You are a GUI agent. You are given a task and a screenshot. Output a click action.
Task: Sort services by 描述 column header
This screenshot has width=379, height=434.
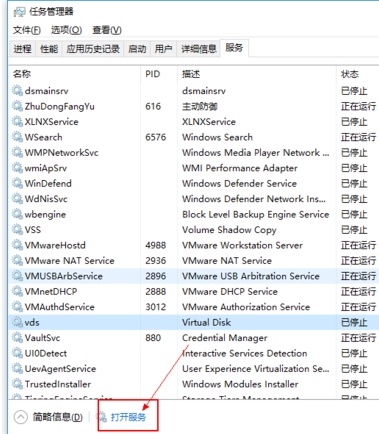click(x=257, y=74)
